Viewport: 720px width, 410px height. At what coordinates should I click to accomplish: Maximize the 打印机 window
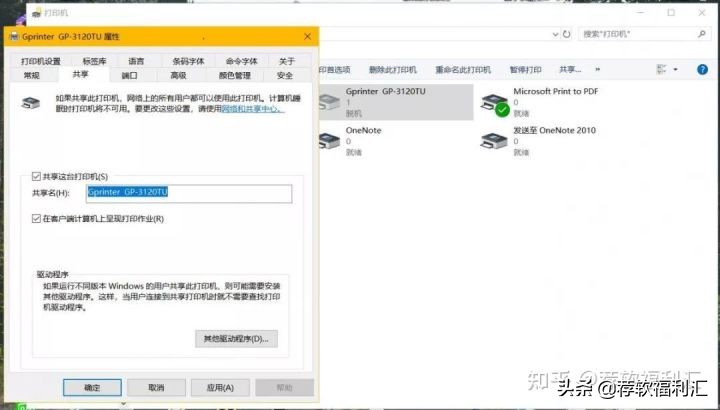tap(671, 13)
